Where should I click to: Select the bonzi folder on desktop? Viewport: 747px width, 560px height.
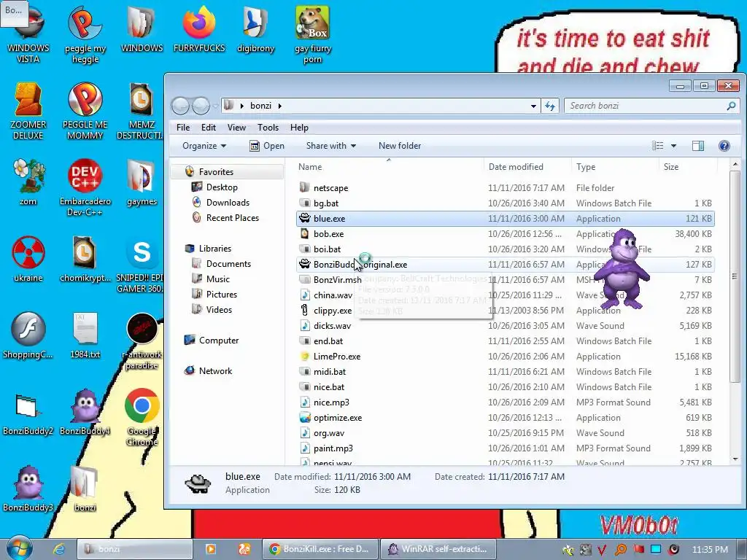pos(85,488)
